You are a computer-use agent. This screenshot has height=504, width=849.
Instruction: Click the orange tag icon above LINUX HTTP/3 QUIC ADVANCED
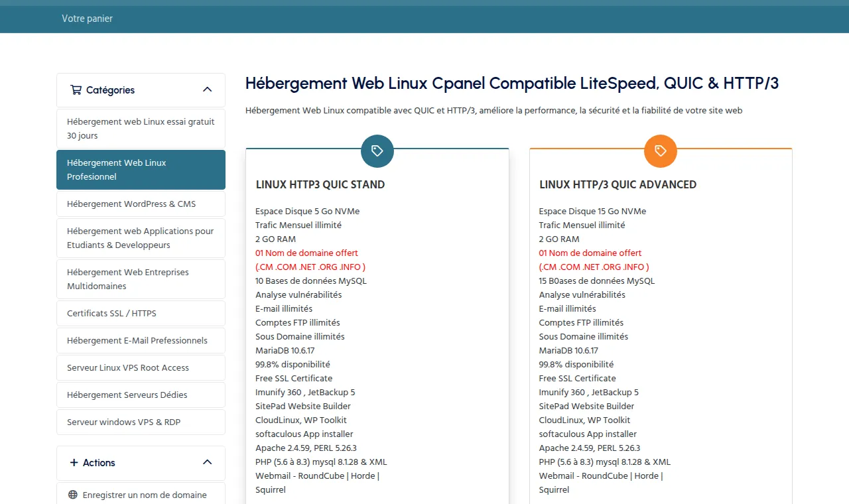tap(661, 151)
